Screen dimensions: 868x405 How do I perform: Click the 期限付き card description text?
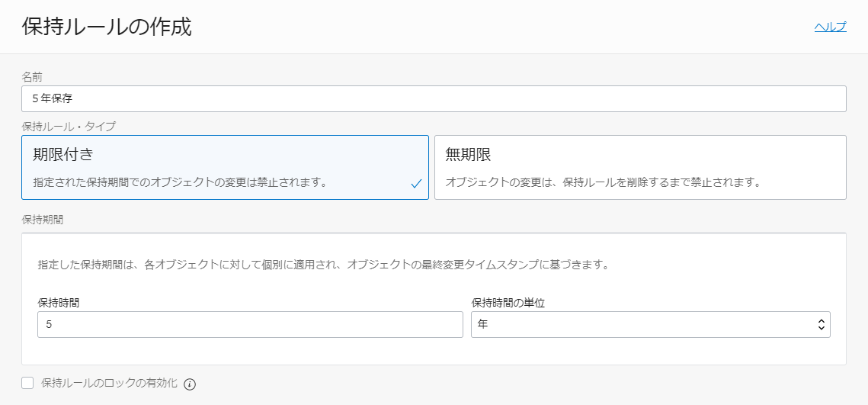[x=180, y=182]
